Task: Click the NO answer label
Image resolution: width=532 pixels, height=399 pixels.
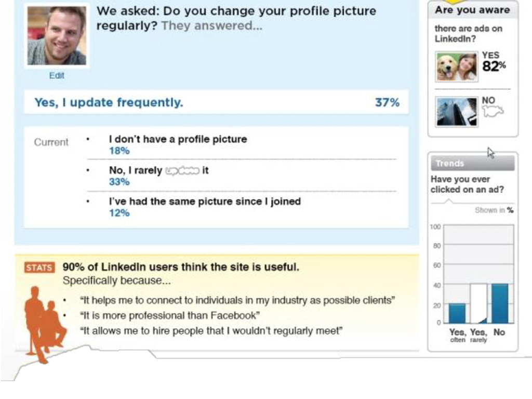Action: click(488, 100)
